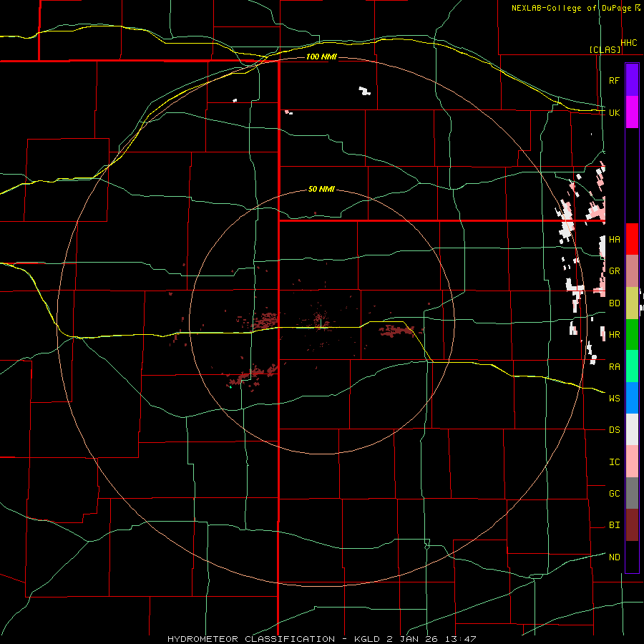Pick the RA mint-green legend swatch
This screenshot has height=644, width=644.
(632, 366)
